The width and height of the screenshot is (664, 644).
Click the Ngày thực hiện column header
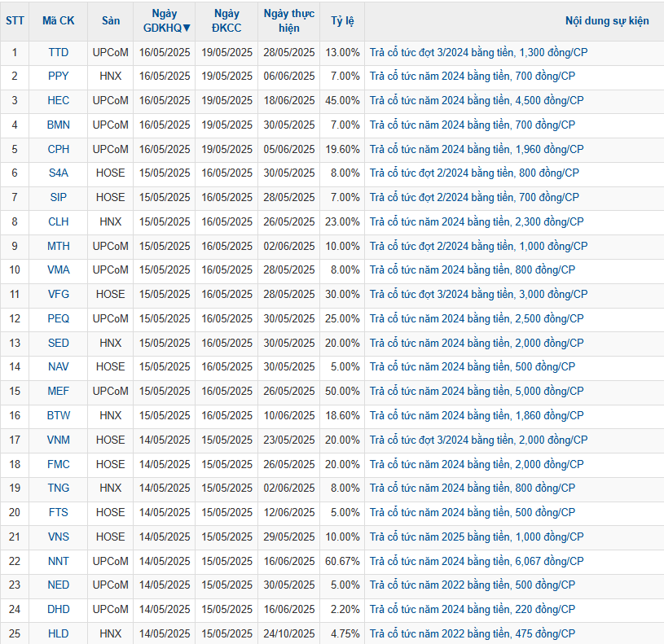pos(288,21)
